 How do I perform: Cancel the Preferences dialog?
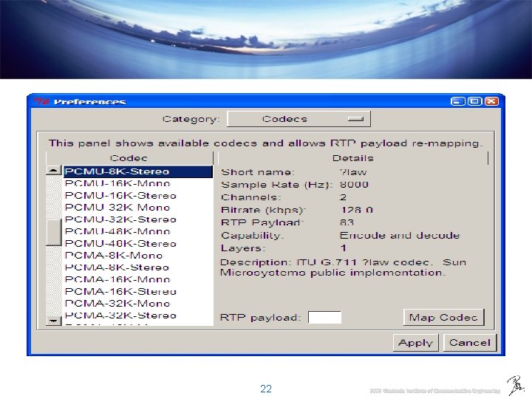470,343
